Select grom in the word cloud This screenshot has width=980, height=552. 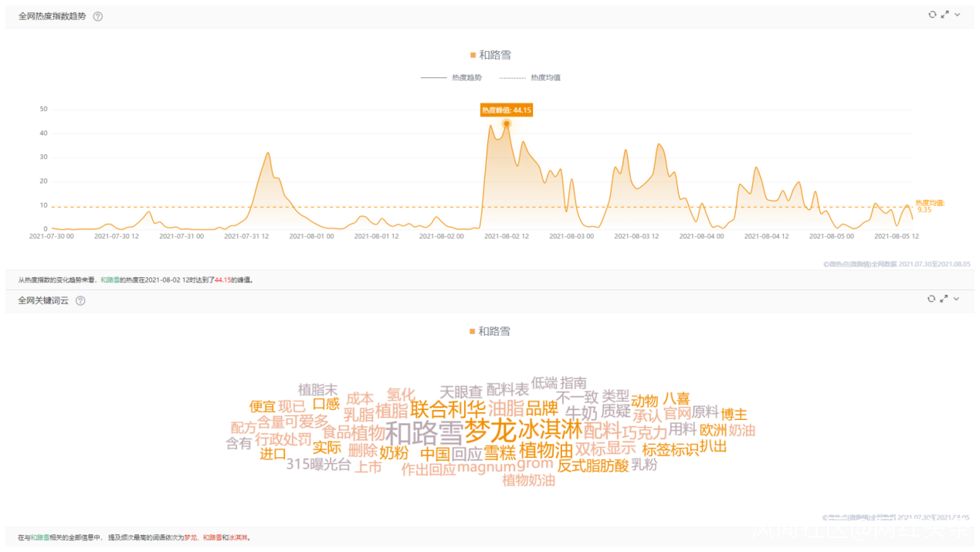[535, 464]
